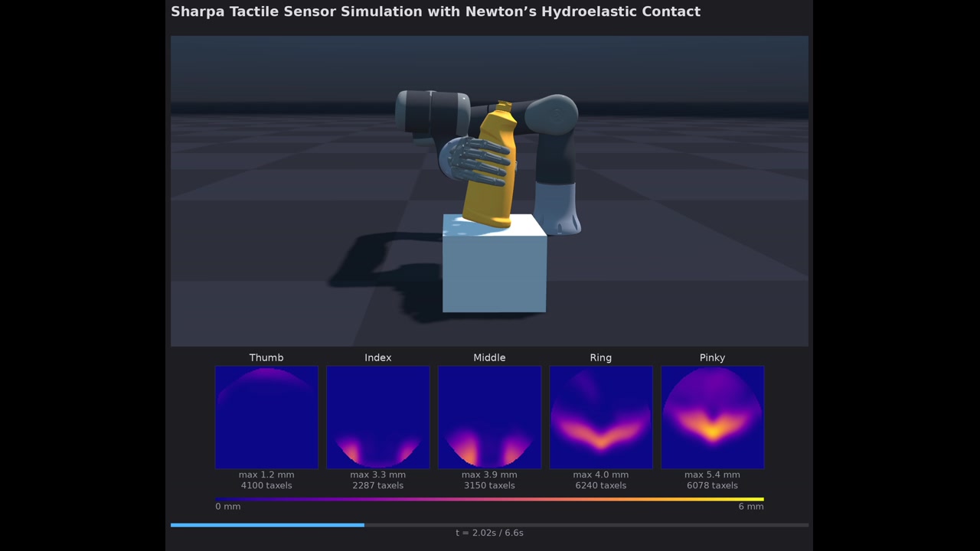
Task: Click the simulation title text
Action: point(436,11)
